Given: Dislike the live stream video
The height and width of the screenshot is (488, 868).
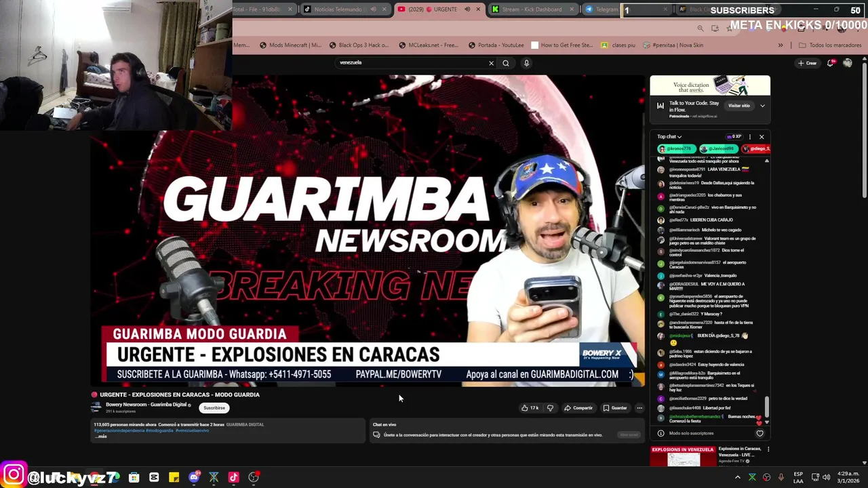Looking at the screenshot, I should point(550,408).
